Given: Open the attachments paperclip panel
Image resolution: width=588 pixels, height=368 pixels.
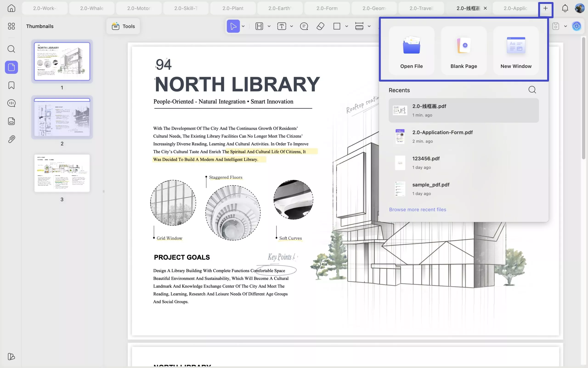Looking at the screenshot, I should (11, 139).
